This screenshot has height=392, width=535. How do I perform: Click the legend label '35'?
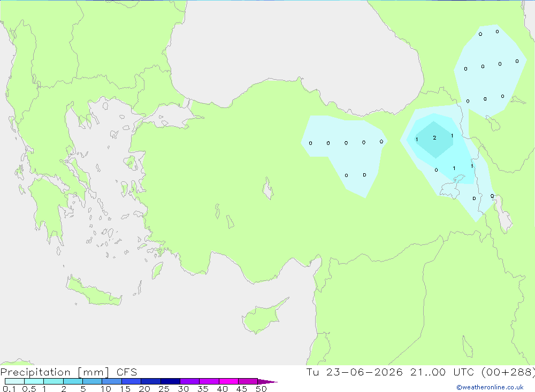tap(203, 389)
